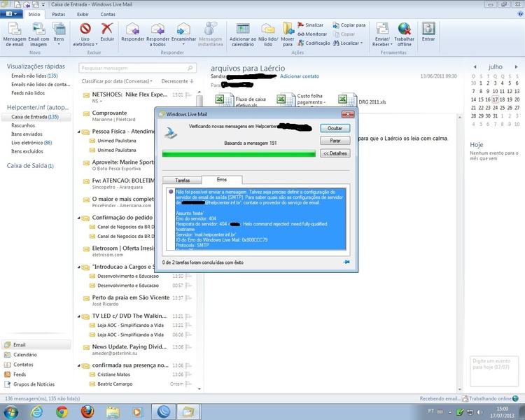Click the search magnifier icon
525x420 pixels.
coord(190,68)
